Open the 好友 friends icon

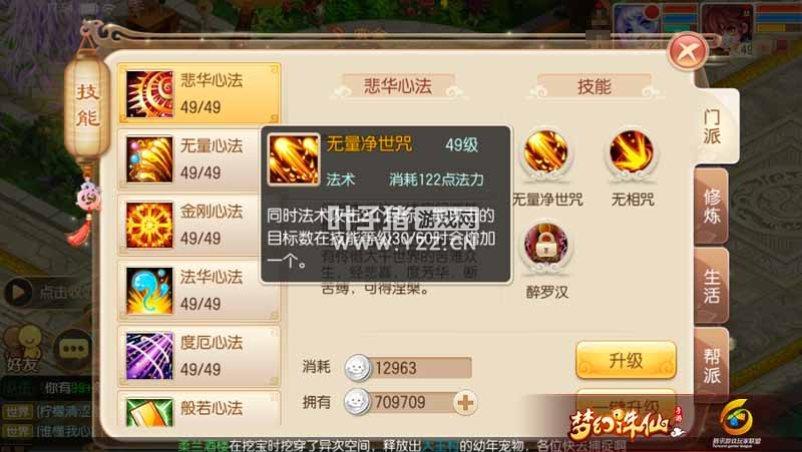pyautogui.click(x=23, y=350)
